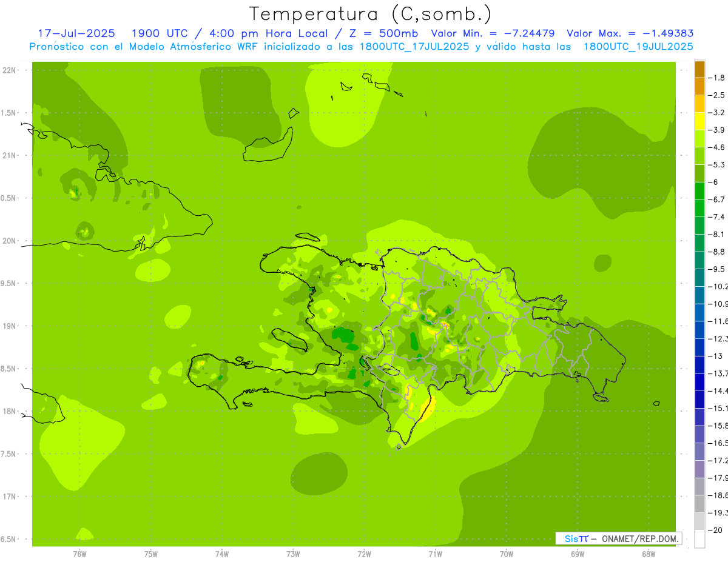Click the '22N' latitude label
The height and width of the screenshot is (562, 728).
click(10, 70)
